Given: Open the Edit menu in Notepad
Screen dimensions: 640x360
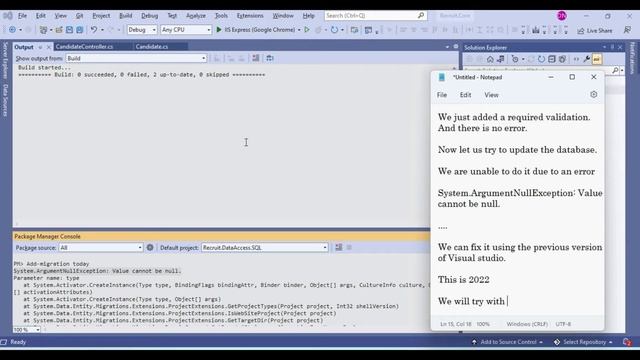Looking at the screenshot, I should [465, 95].
